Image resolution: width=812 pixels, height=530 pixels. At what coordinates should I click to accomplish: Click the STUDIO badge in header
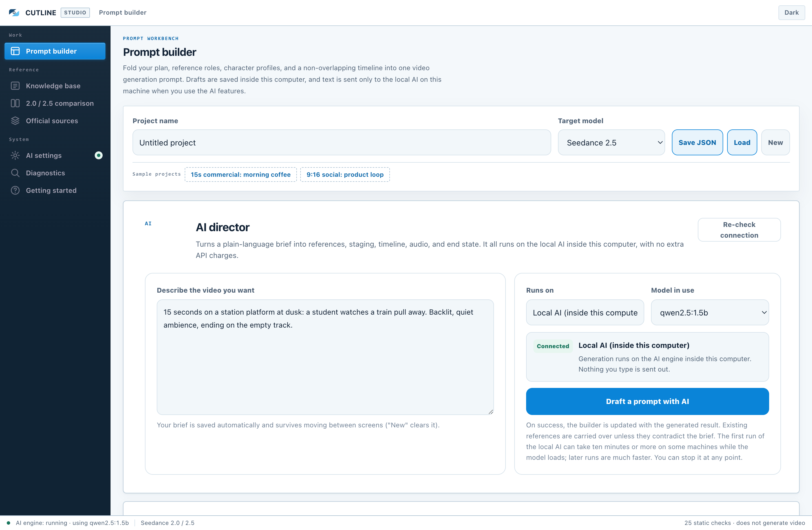(x=75, y=13)
